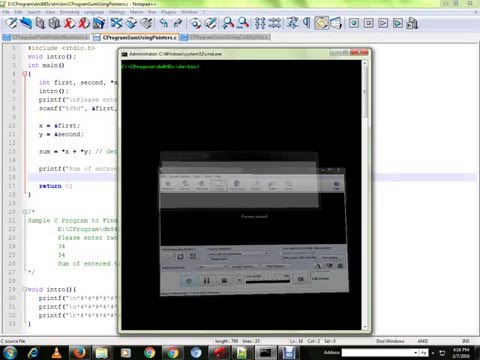The width and height of the screenshot is (480, 360).
Task: Click the Save All toolbar icon
Action: click(54, 23)
